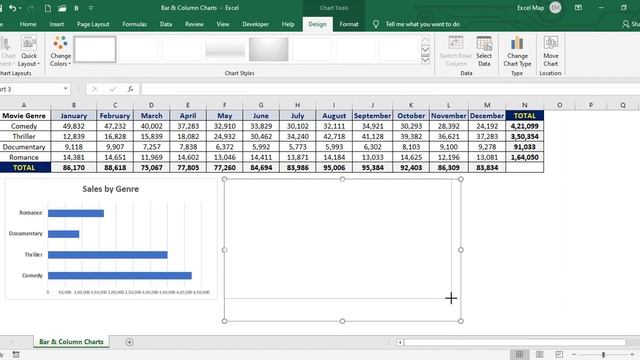This screenshot has height=360, width=640.
Task: Click the Ribbon Display Options icon
Action: (x=578, y=8)
